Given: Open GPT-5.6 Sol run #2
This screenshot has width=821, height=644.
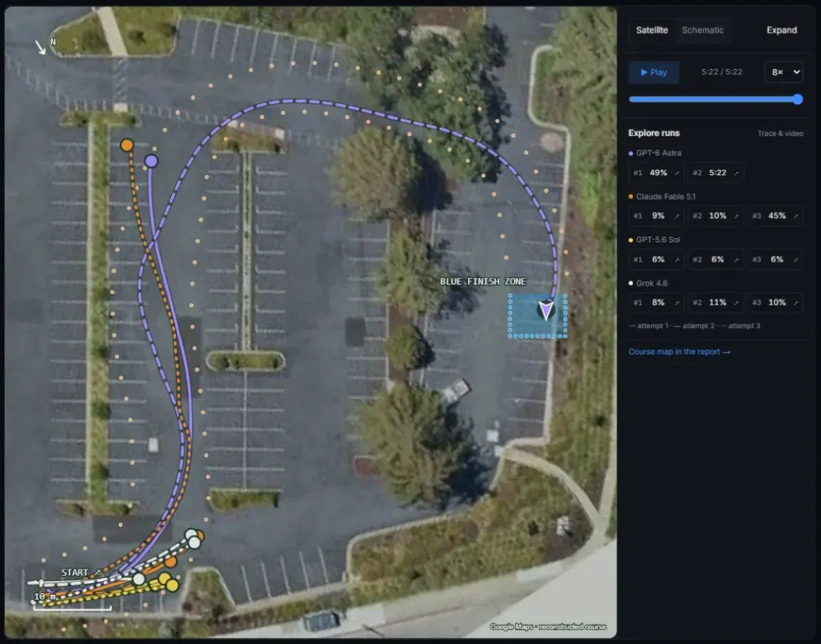Looking at the screenshot, I should tap(715, 259).
